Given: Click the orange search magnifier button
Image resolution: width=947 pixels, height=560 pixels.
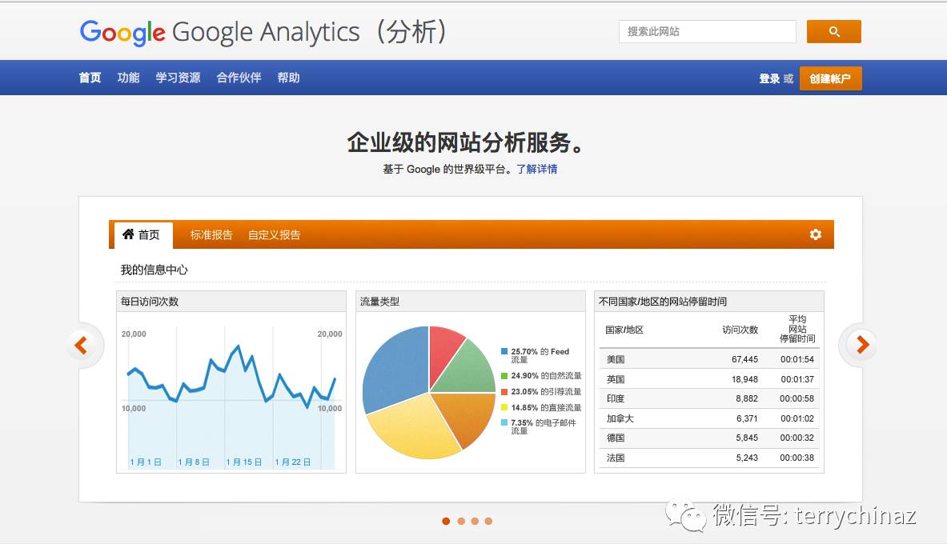Looking at the screenshot, I should click(x=833, y=31).
